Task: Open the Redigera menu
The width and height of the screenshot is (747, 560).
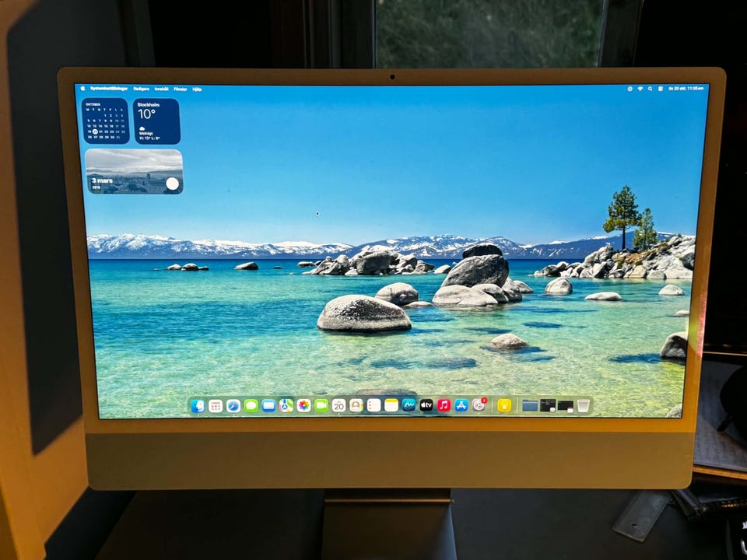Action: (x=142, y=89)
